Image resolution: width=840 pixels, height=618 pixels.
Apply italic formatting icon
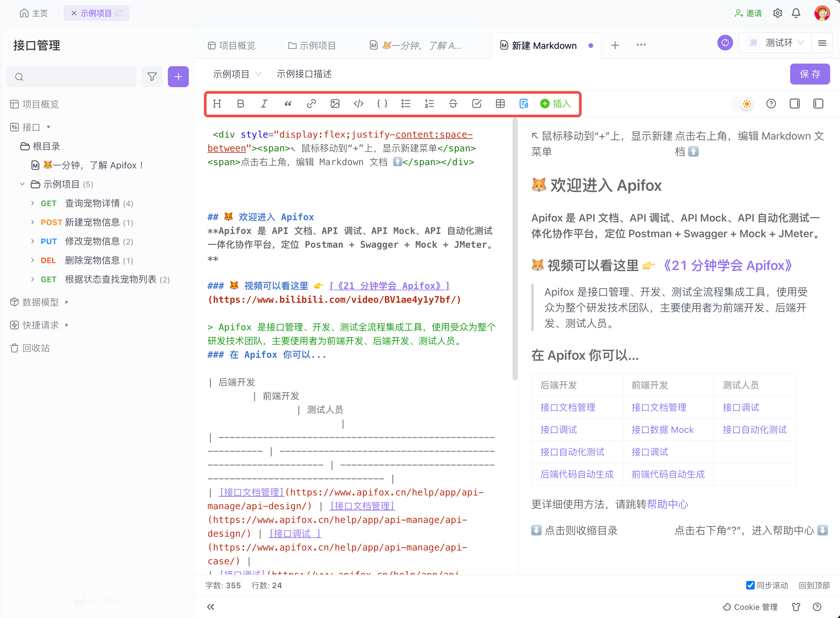point(264,104)
